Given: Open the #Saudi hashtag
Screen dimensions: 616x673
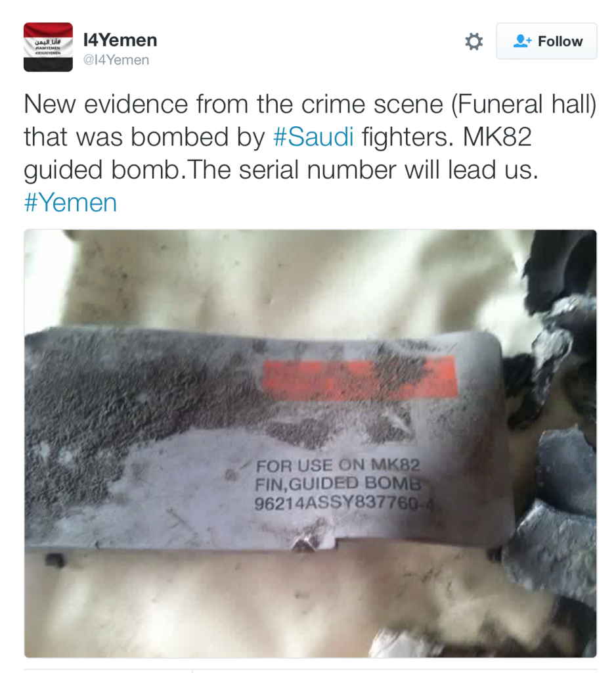Looking at the screenshot, I should [x=313, y=137].
